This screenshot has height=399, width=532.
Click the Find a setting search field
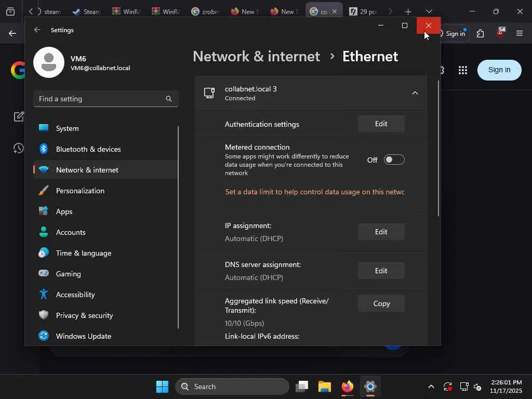tap(99, 99)
